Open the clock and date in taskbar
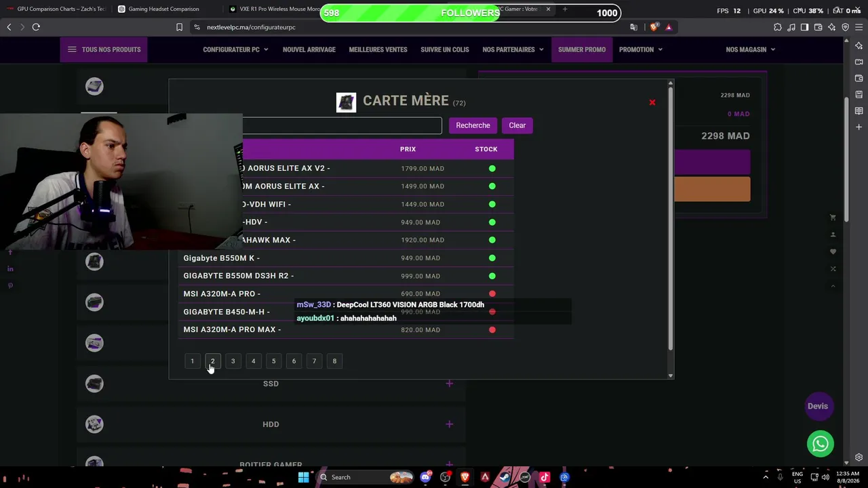The width and height of the screenshot is (868, 488). point(848,477)
